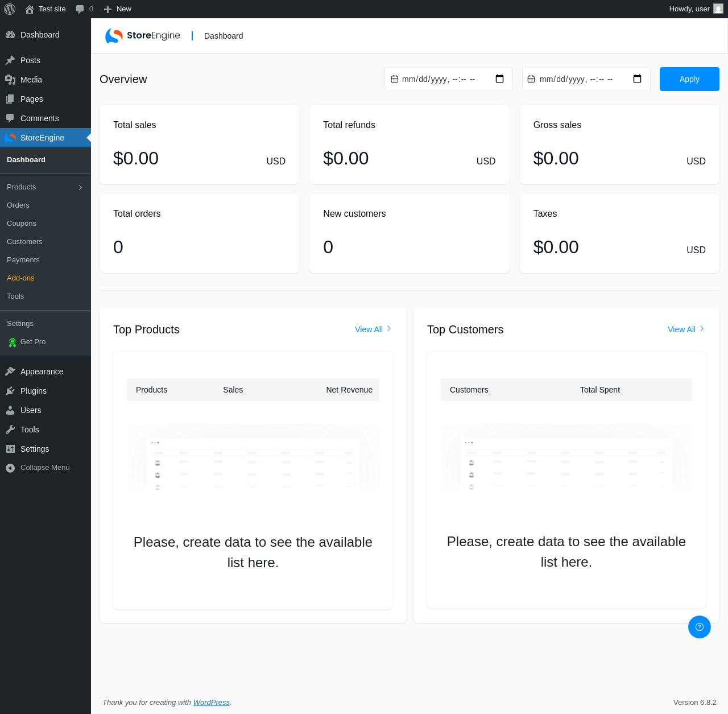Screen dimensions: 728x714
Task: Click the Comments speech bubble sidebar icon
Action: [x=10, y=118]
